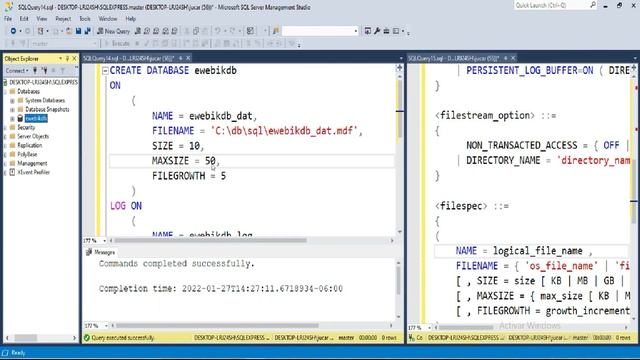640x360 pixels.
Task: Open Object Explorer window position dropdown arrow
Action: point(60,59)
